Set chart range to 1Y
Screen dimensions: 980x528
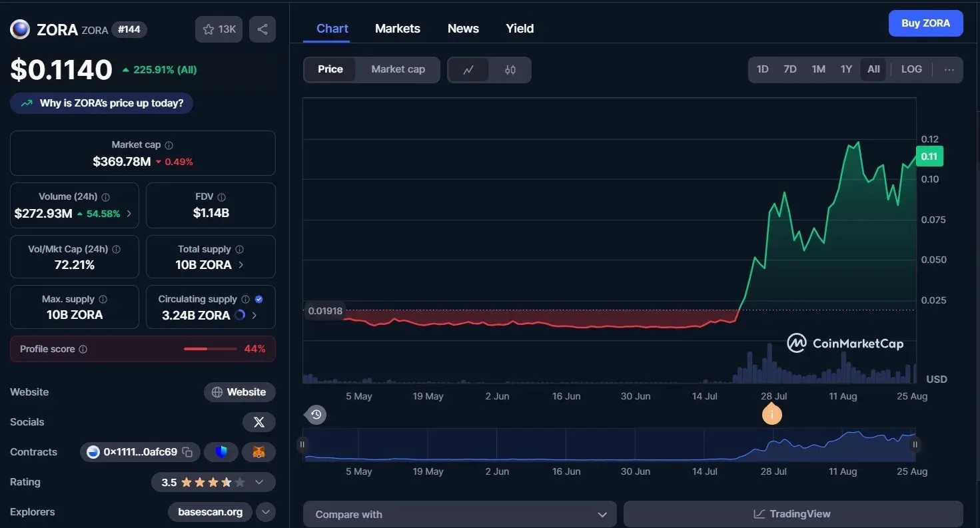[846, 69]
